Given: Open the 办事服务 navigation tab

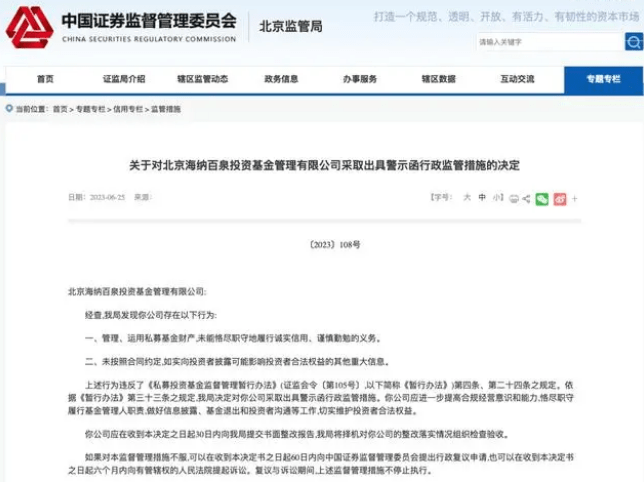Looking at the screenshot, I should 360,79.
